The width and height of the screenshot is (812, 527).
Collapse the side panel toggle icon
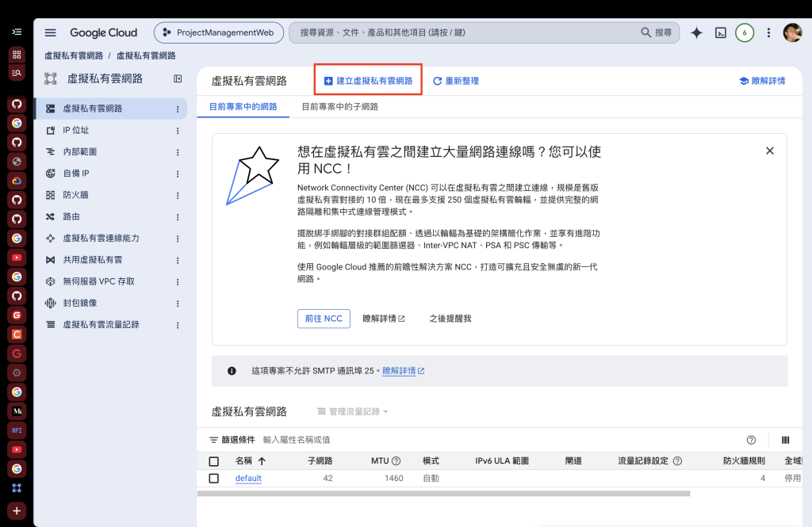178,78
